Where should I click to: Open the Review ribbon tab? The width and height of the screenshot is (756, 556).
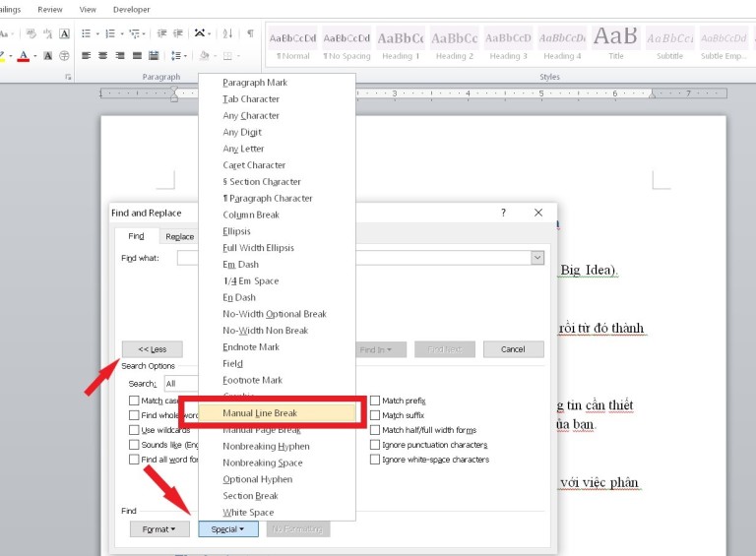pyautogui.click(x=50, y=9)
